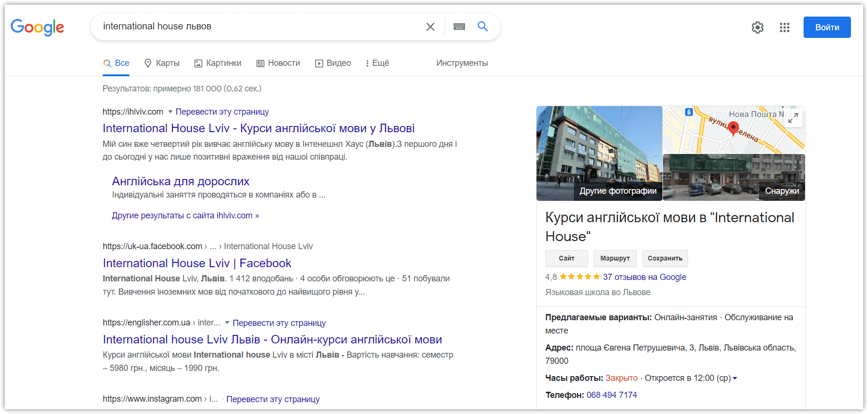868x414 pixels.
Task: Click the blue search magnifier icon
Action: [483, 27]
